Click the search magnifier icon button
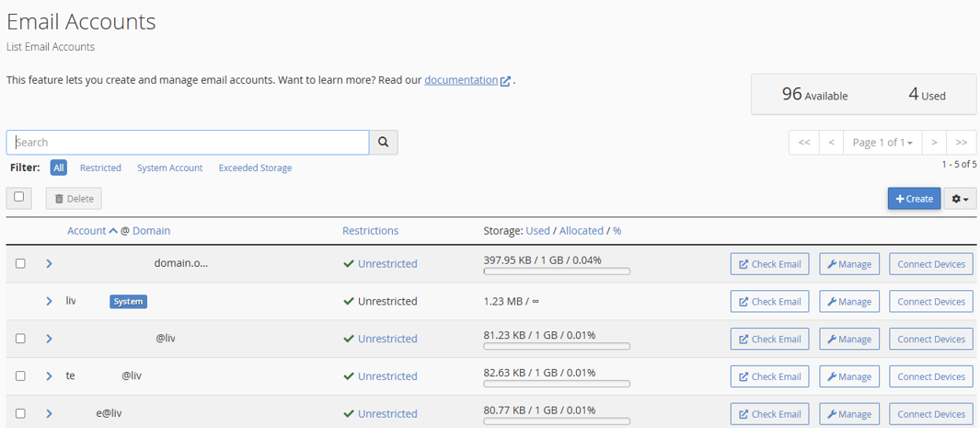The image size is (980, 428). coord(383,143)
